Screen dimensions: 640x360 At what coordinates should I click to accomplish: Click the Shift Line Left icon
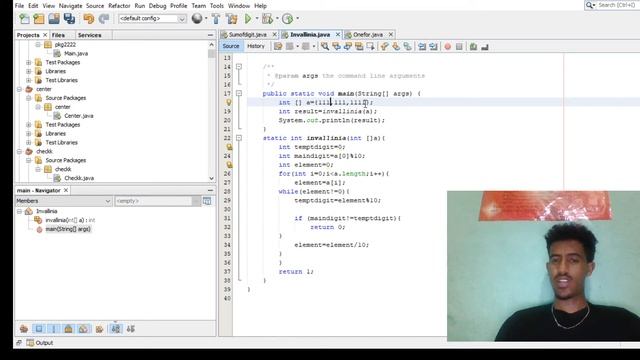pos(422,47)
